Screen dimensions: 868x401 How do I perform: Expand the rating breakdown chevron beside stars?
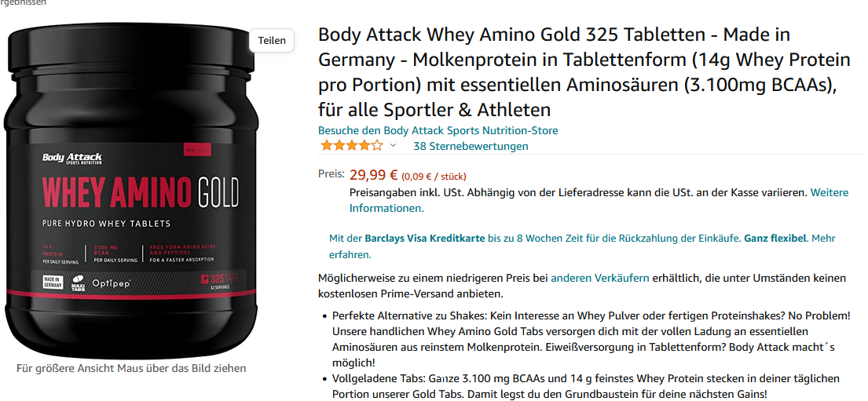(393, 145)
